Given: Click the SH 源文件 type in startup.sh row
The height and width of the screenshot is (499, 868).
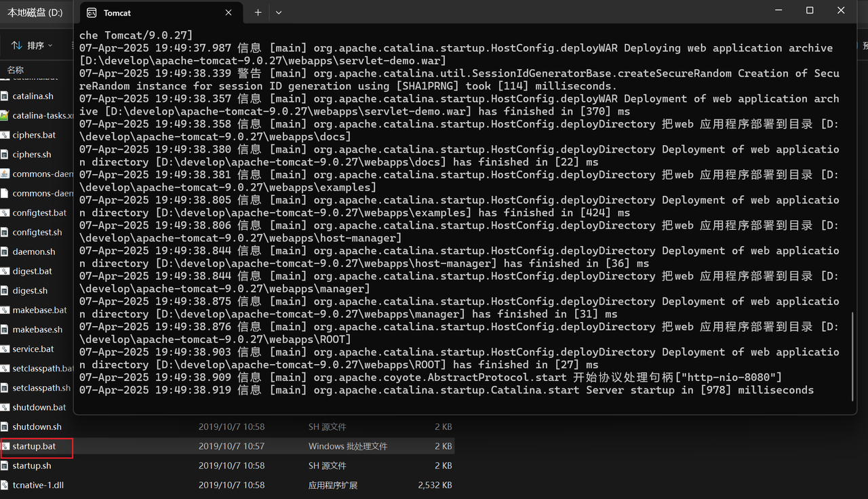Looking at the screenshot, I should pos(328,466).
